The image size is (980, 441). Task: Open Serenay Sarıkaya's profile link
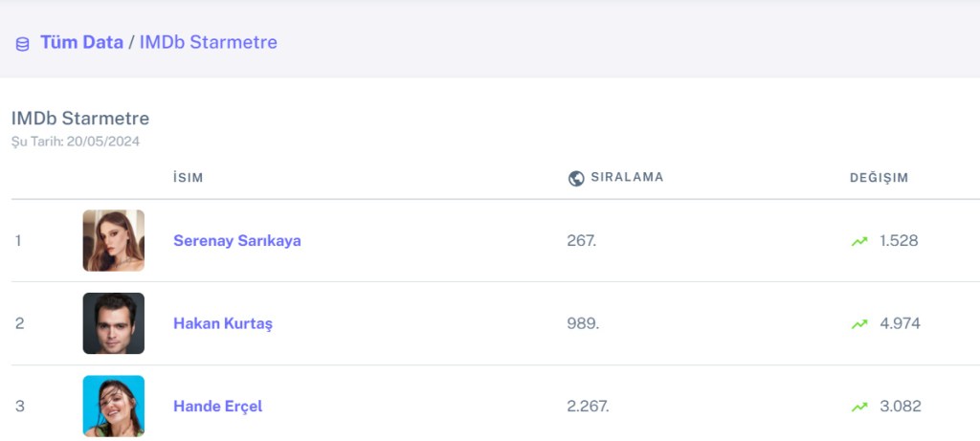coord(236,241)
